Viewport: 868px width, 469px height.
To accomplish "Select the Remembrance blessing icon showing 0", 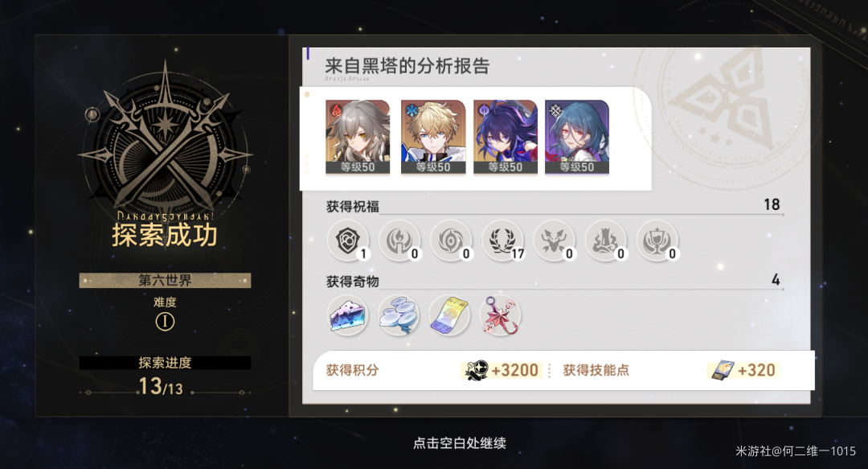I will click(x=399, y=241).
